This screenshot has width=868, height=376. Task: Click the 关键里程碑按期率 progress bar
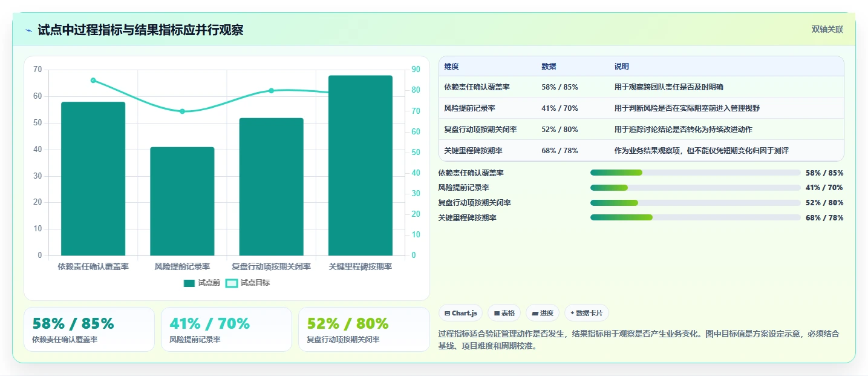coord(696,217)
